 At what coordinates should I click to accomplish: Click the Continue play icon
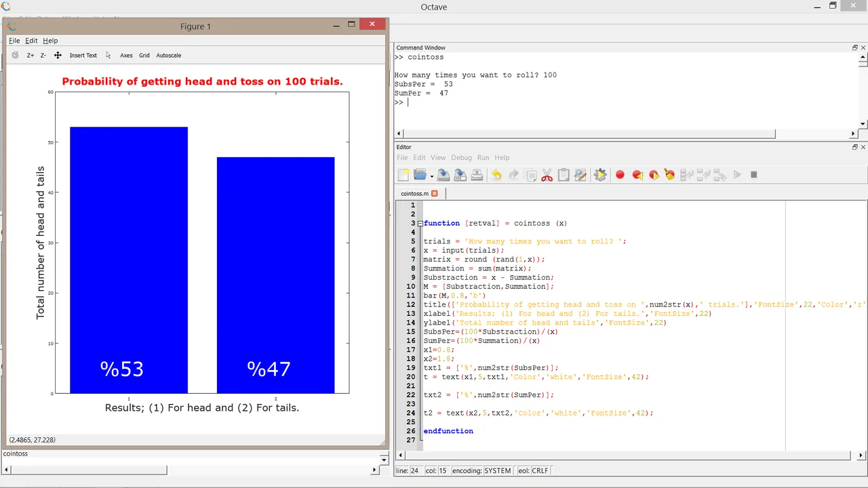737,175
